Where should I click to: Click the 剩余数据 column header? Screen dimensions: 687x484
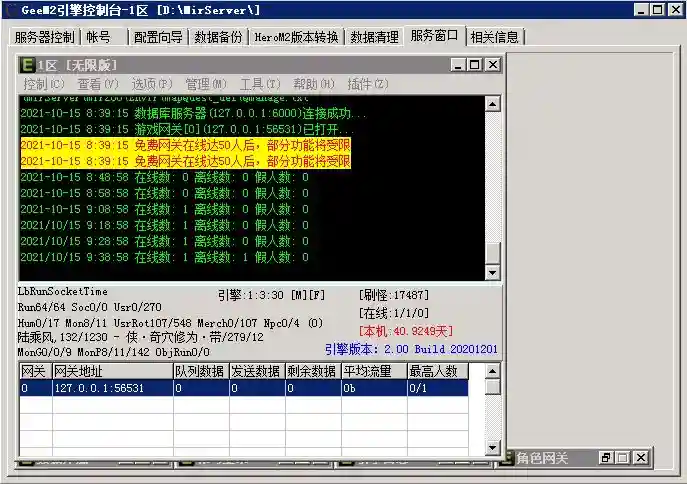click(x=314, y=371)
